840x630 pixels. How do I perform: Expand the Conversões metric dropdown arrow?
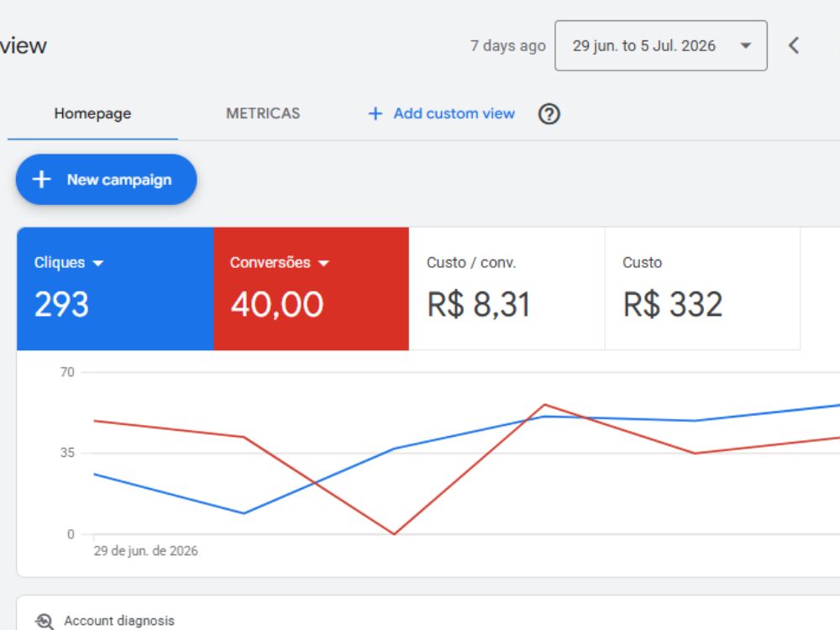coord(323,263)
